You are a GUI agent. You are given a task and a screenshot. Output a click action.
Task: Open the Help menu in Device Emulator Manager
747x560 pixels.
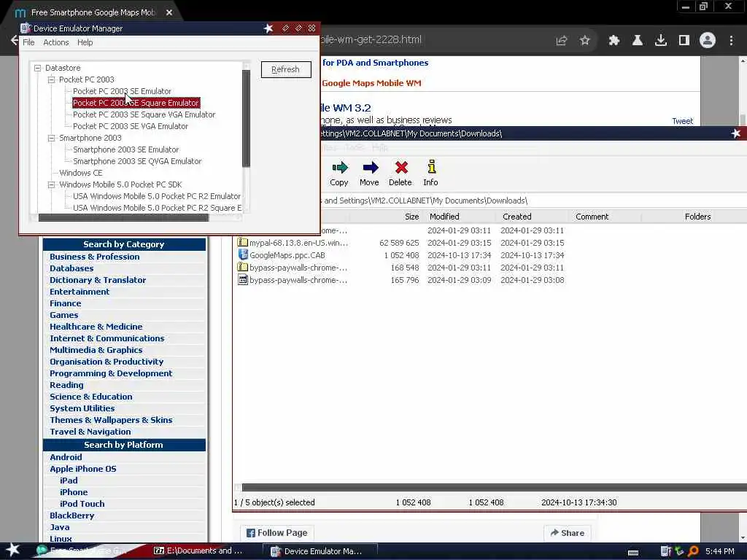click(x=85, y=42)
